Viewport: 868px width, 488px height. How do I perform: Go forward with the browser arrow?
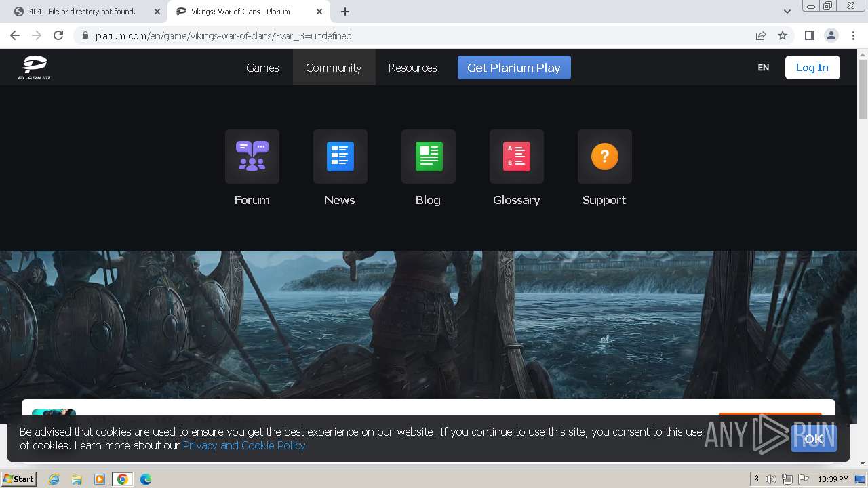(37, 35)
